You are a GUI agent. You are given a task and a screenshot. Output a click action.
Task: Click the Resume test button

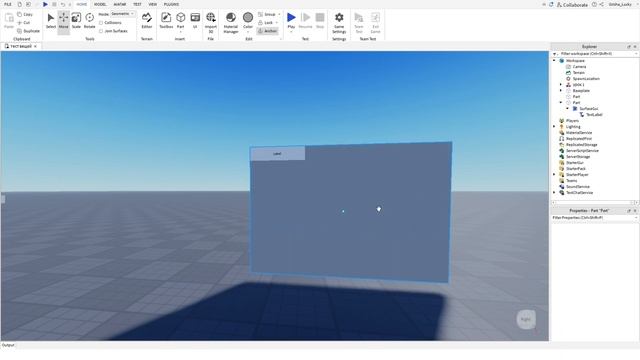305,20
